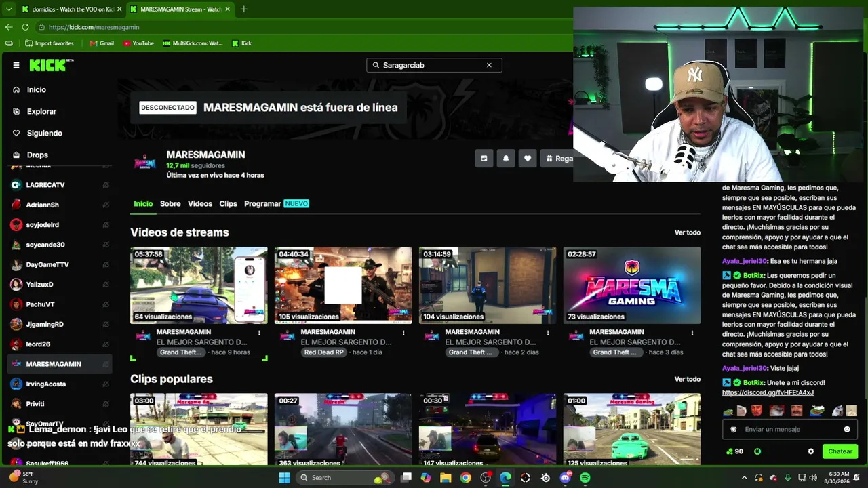The height and width of the screenshot is (488, 868).
Task: Open the Gmail bookmark
Action: click(102, 43)
